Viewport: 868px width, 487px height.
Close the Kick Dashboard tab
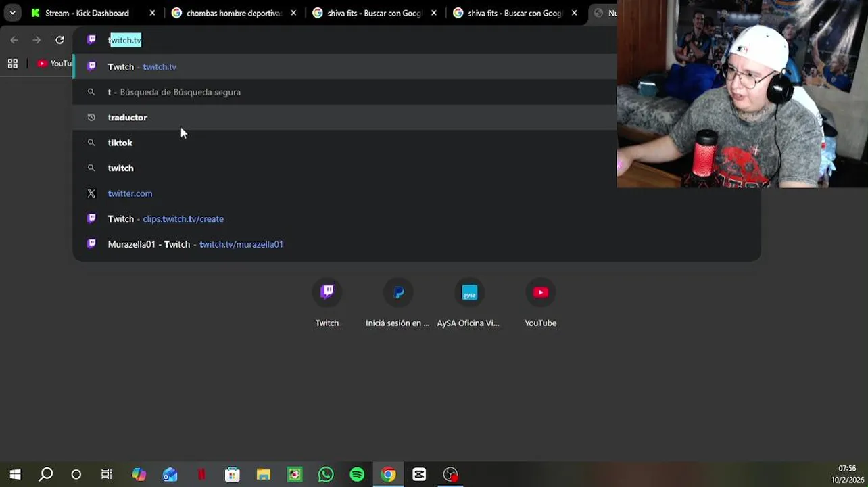tap(152, 13)
